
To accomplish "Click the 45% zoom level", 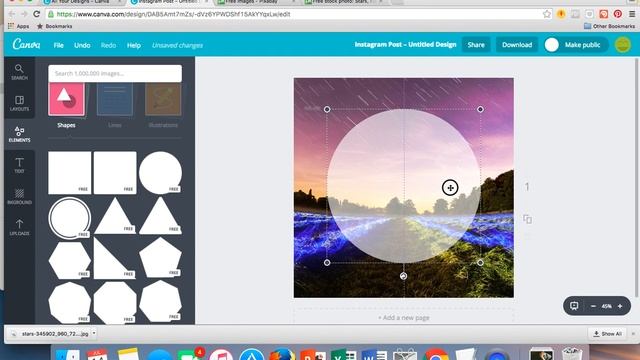I will click(x=607, y=306).
